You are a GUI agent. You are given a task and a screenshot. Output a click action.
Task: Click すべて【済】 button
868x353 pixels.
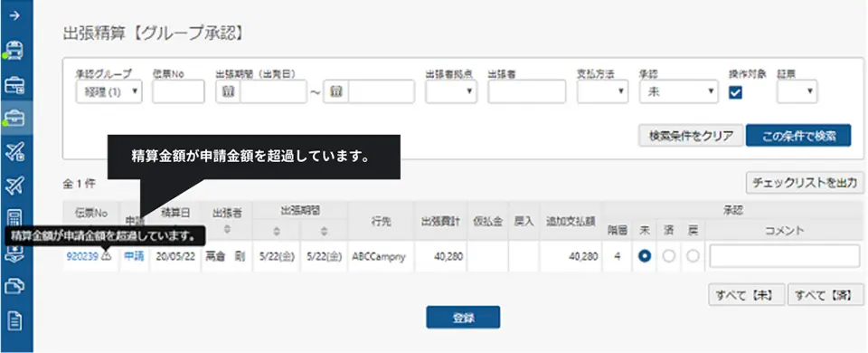tap(826, 294)
